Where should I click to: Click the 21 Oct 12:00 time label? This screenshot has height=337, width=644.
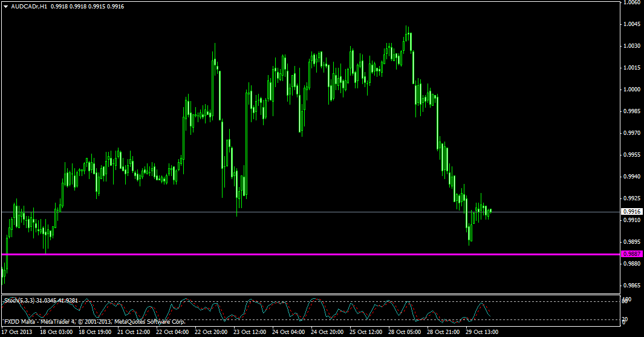134,332
